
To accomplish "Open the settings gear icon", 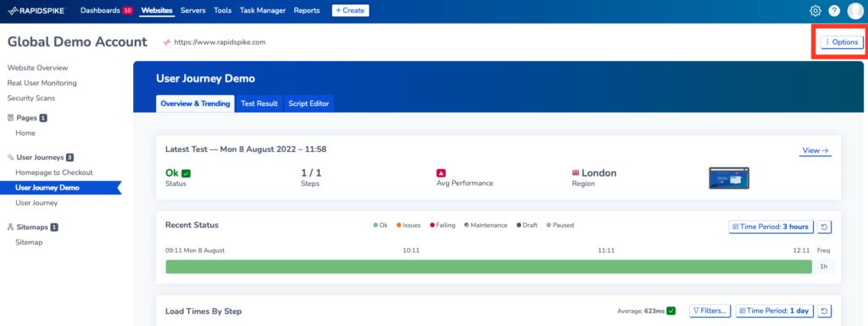I will point(815,10).
